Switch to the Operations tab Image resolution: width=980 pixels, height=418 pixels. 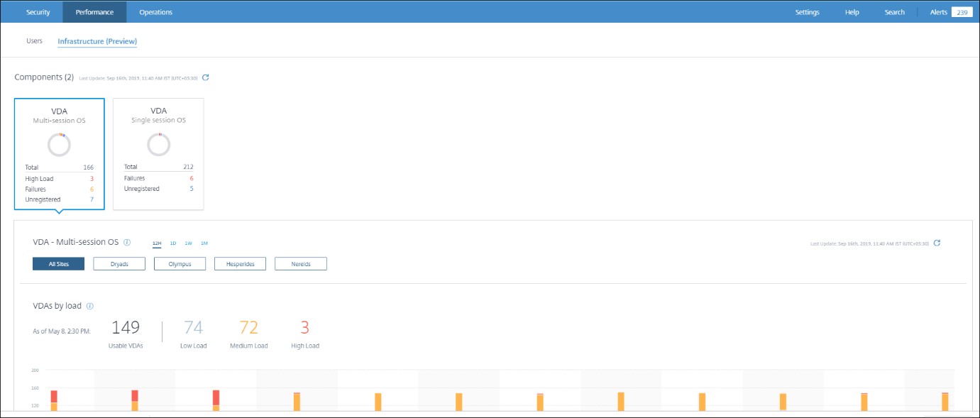click(x=155, y=12)
